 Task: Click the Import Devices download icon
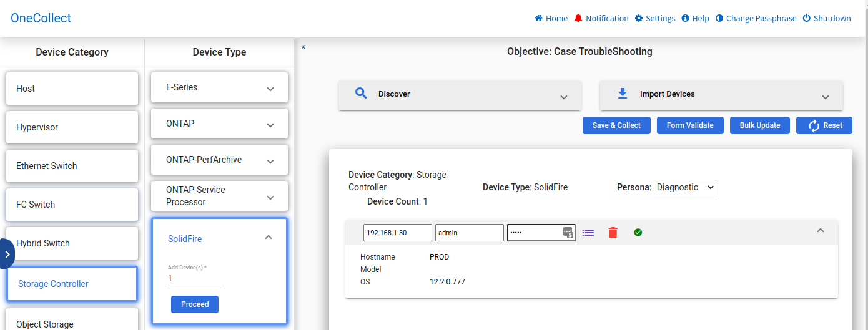[622, 94]
